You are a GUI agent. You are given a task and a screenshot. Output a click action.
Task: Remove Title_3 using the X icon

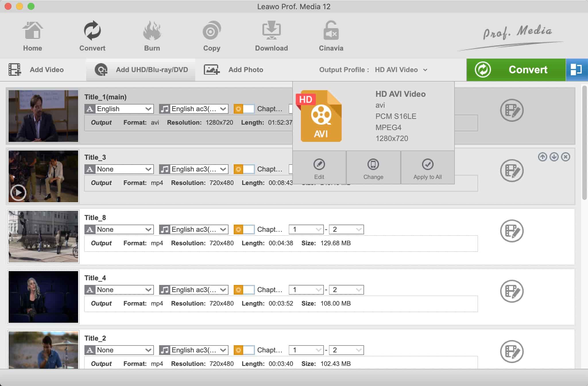565,157
